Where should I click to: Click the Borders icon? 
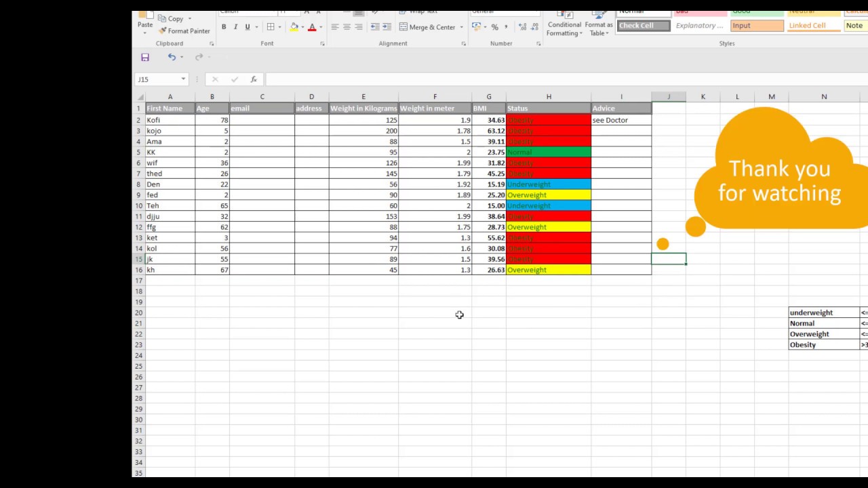click(x=271, y=27)
